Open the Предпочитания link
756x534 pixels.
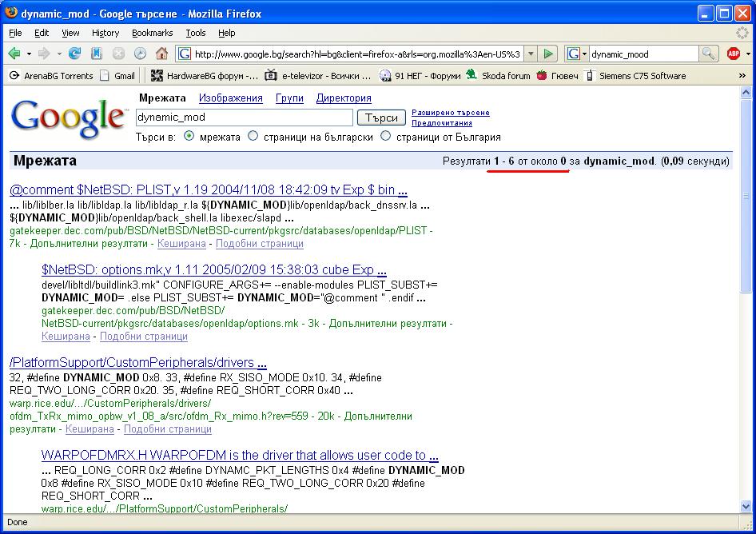pyautogui.click(x=442, y=122)
